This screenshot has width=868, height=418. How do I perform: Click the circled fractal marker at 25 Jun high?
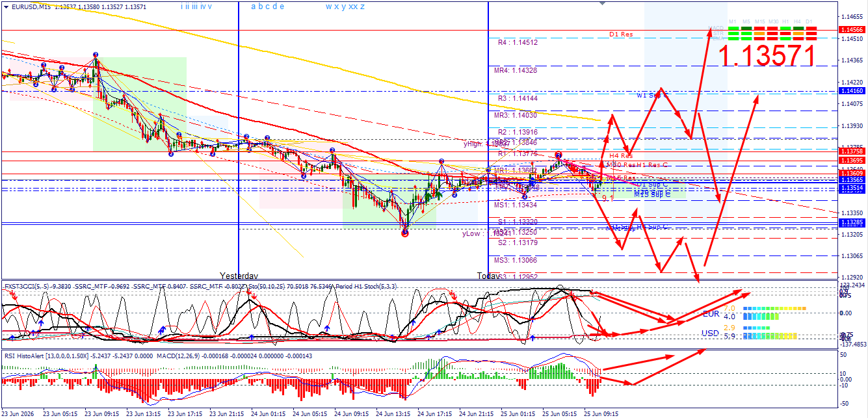pos(559,155)
